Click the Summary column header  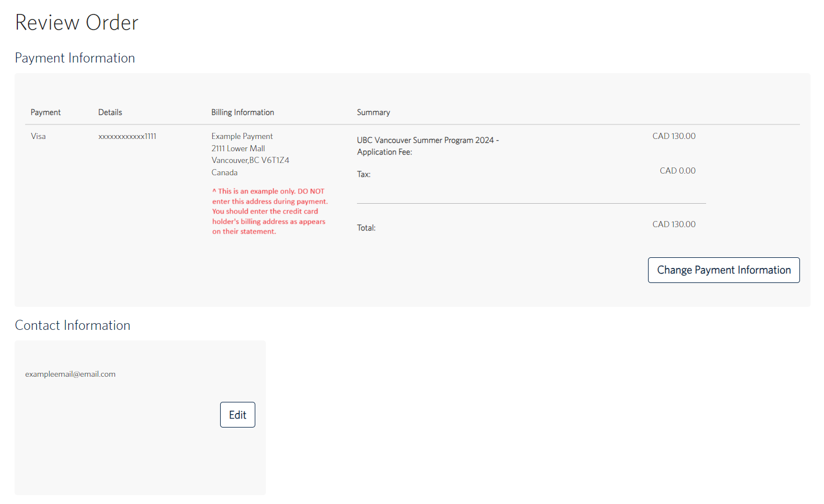pos(373,112)
